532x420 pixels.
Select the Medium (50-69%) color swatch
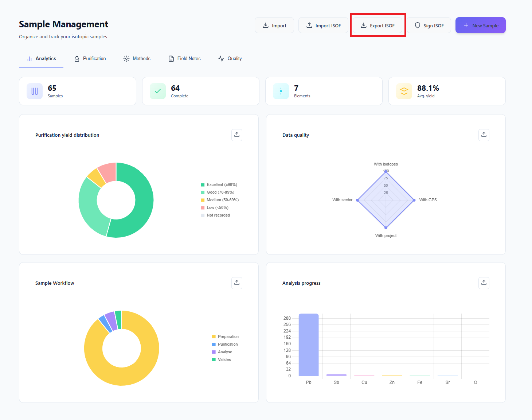(202, 200)
